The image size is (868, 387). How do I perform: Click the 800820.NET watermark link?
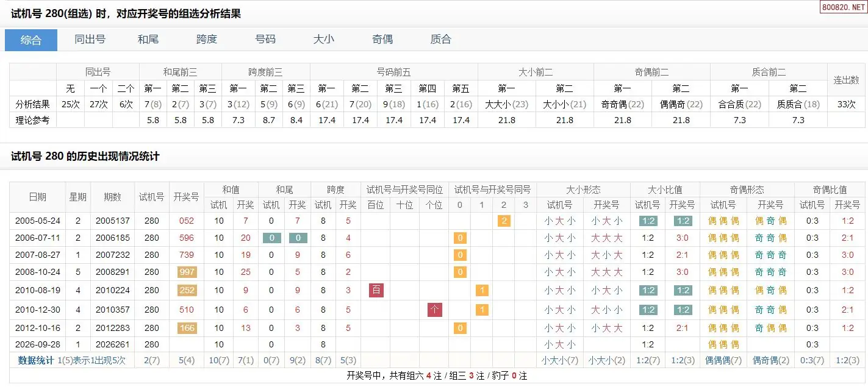click(842, 7)
